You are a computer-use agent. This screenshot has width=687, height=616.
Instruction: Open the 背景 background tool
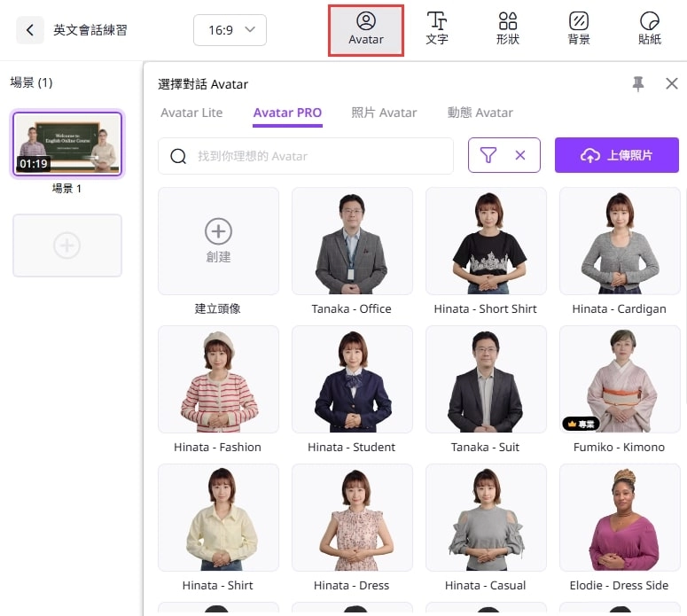pos(579,29)
